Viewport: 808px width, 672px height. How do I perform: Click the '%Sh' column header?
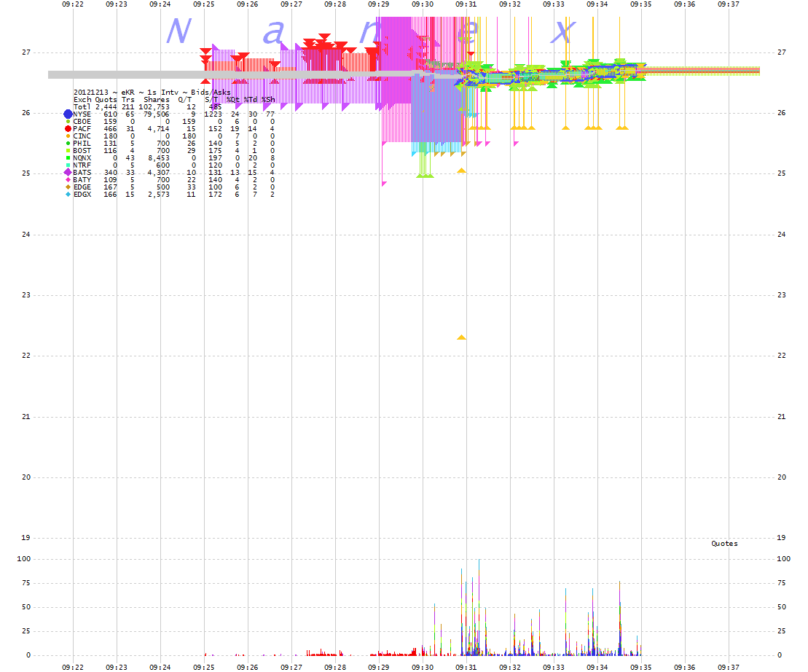point(268,99)
